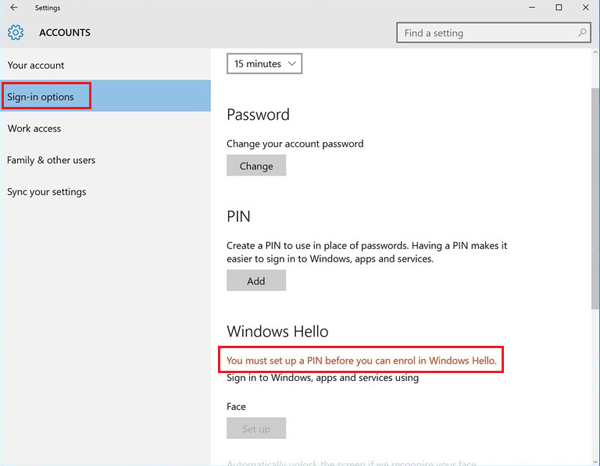The width and height of the screenshot is (600, 466).
Task: Open Sync your settings section
Action: (x=105, y=192)
